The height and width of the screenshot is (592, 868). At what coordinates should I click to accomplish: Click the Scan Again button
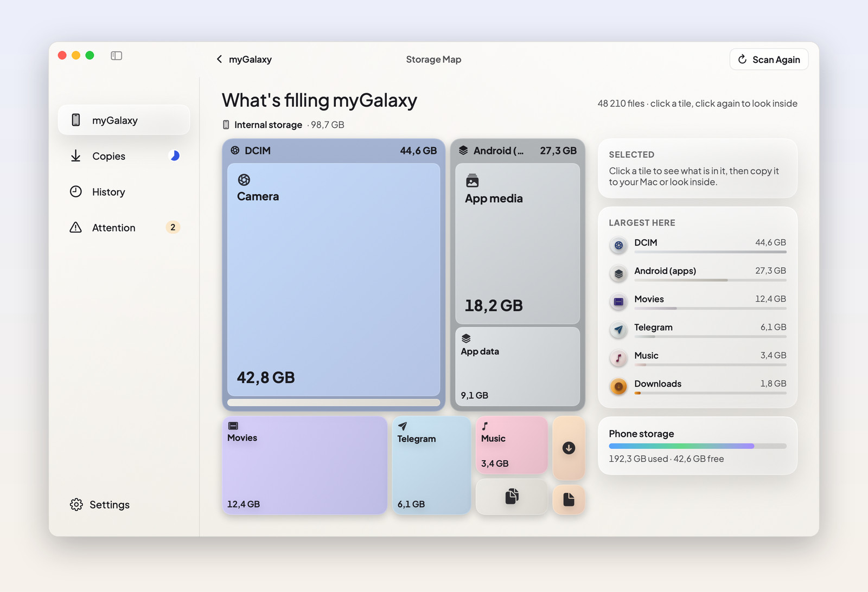tap(769, 59)
